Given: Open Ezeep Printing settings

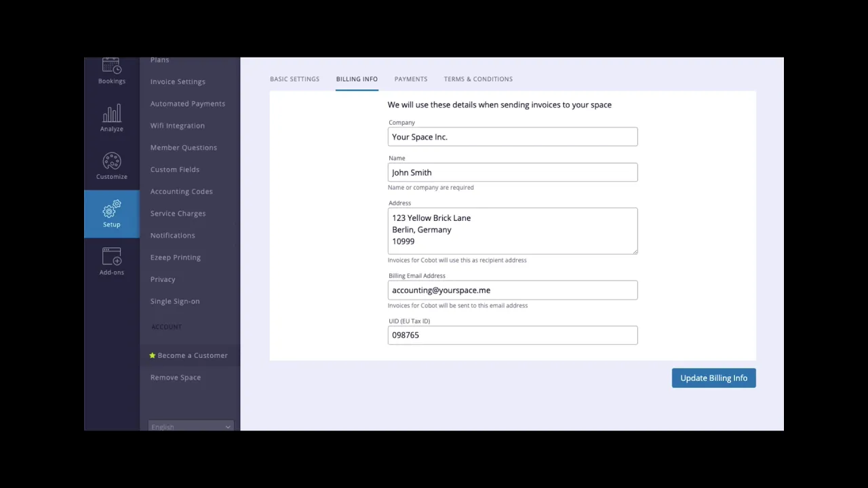Looking at the screenshot, I should point(175,258).
